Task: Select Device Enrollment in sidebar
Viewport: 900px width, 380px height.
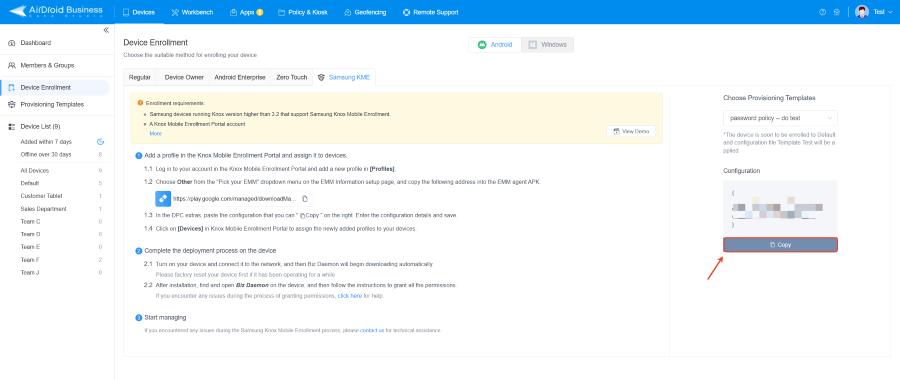Action: pyautogui.click(x=55, y=88)
